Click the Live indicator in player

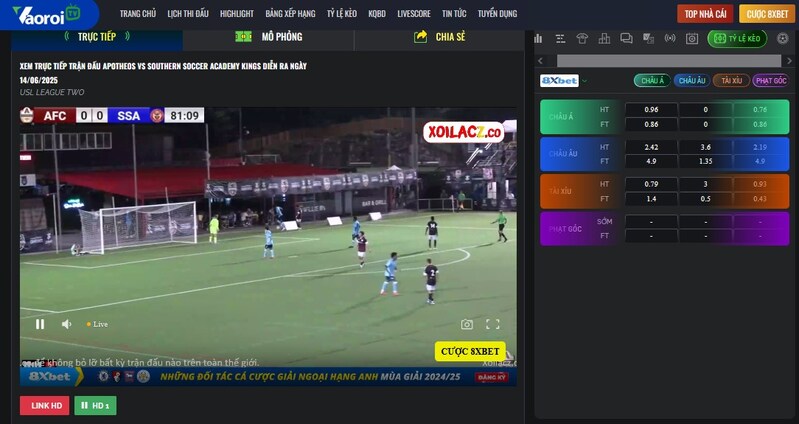tap(97, 324)
